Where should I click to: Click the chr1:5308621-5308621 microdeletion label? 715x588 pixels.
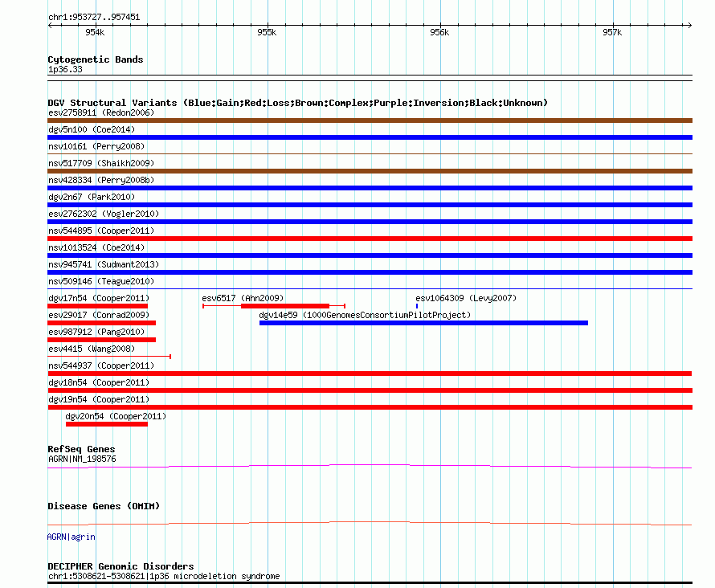click(x=164, y=576)
